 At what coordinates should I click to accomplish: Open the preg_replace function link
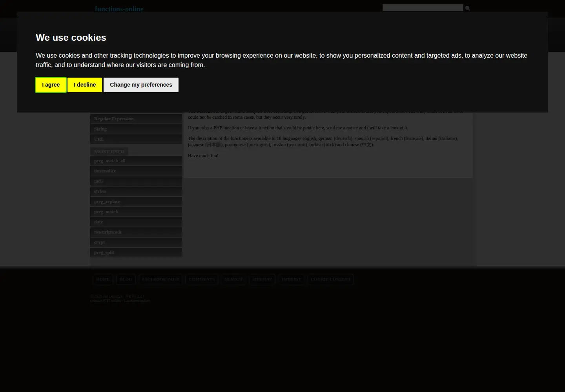[136, 201]
